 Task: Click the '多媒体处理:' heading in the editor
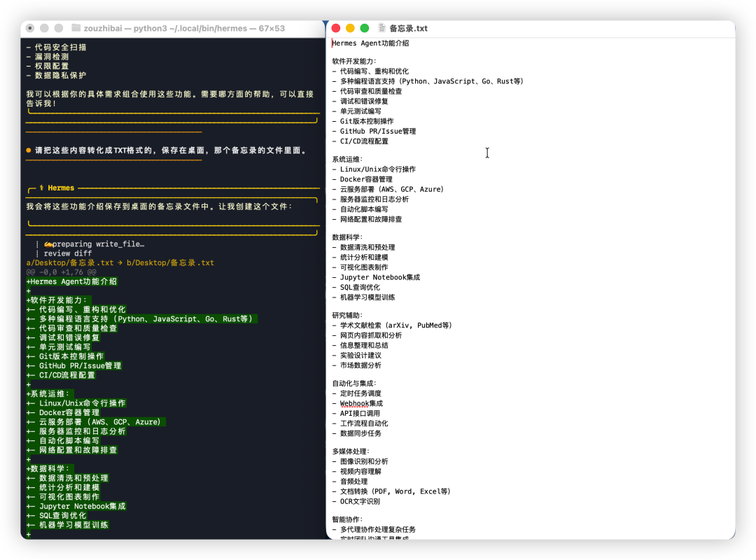pyautogui.click(x=351, y=451)
